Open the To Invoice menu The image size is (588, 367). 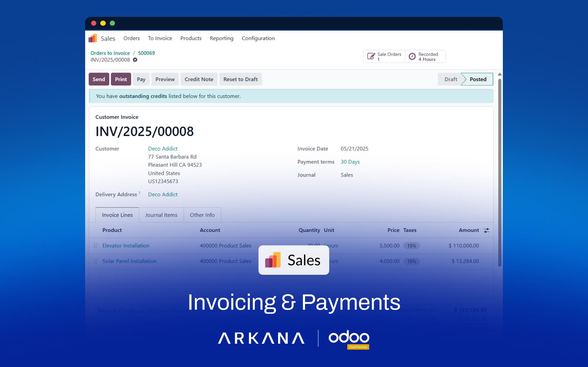tap(160, 38)
